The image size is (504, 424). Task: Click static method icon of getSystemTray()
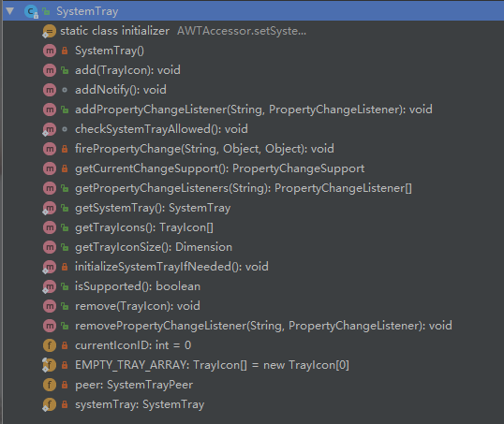click(x=49, y=208)
